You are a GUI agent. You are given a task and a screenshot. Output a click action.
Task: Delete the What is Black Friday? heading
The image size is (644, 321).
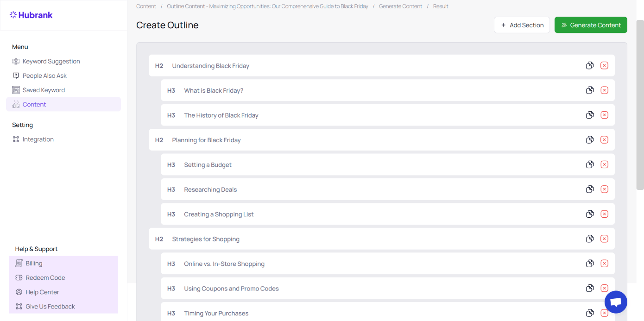point(604,90)
